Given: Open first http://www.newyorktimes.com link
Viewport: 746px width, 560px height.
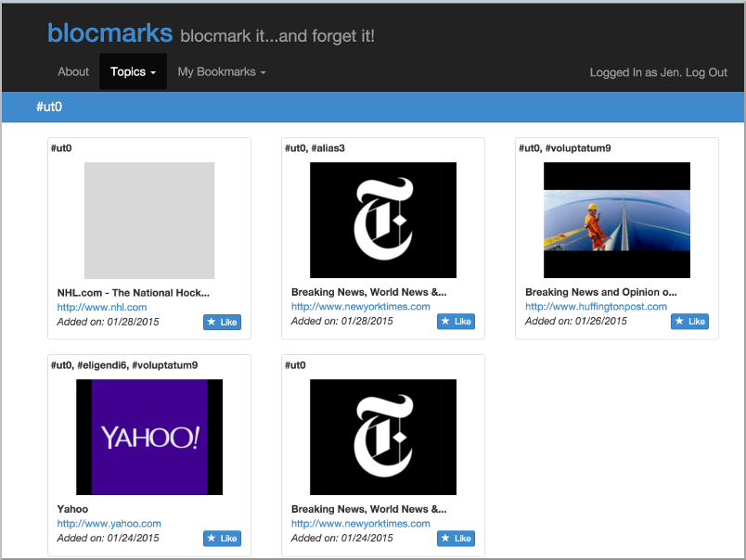Looking at the screenshot, I should (x=360, y=307).
